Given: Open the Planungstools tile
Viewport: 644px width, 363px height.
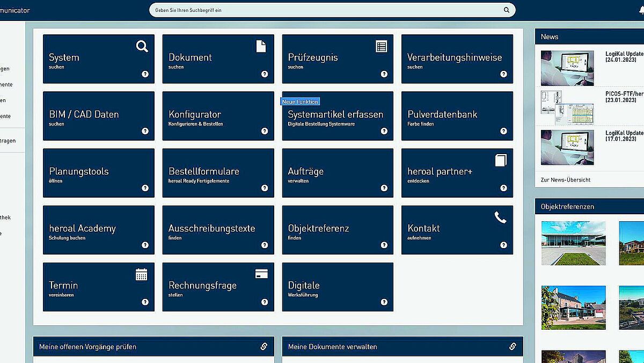Looking at the screenshot, I should 98,173.
